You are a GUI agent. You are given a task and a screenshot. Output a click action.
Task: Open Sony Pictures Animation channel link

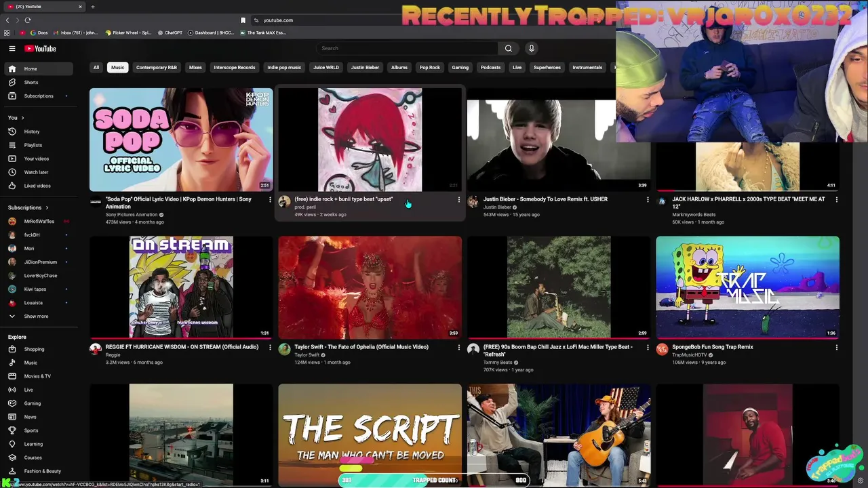132,215
